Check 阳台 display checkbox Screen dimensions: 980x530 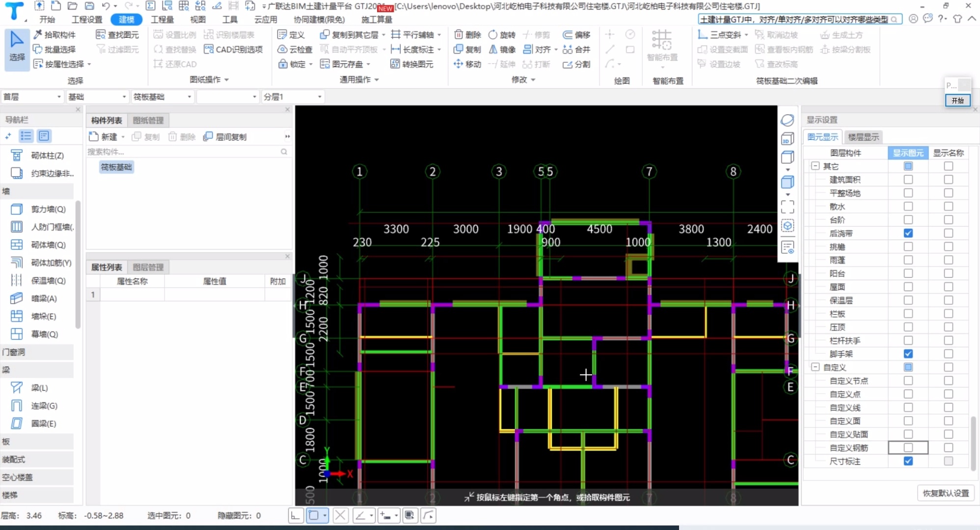[x=908, y=273]
